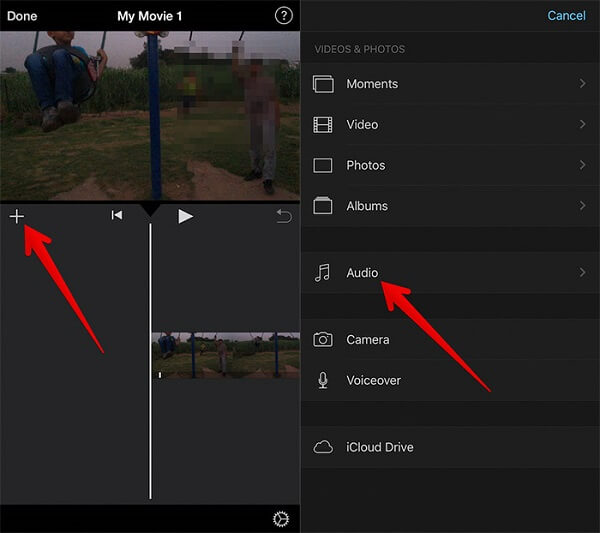Open the Moments row

click(x=450, y=84)
